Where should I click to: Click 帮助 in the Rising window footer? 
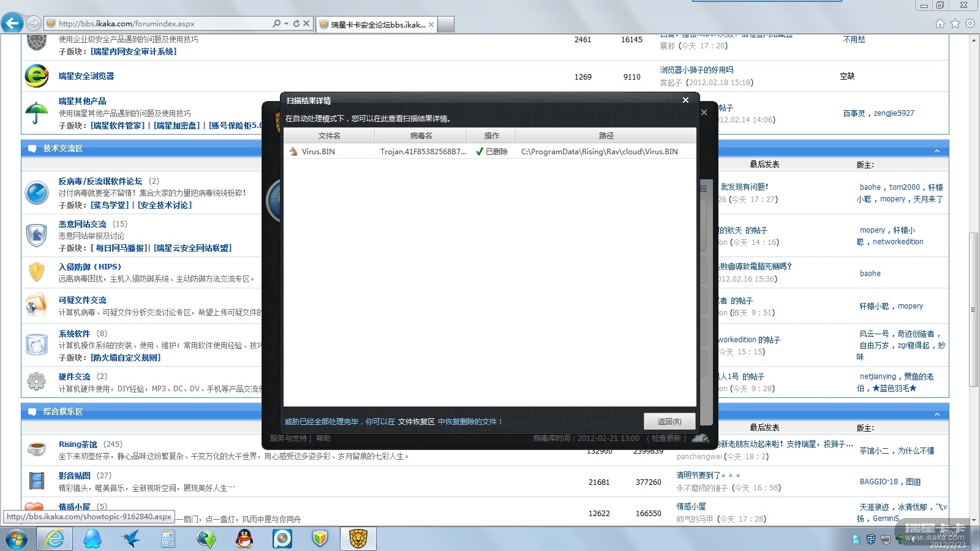(323, 438)
